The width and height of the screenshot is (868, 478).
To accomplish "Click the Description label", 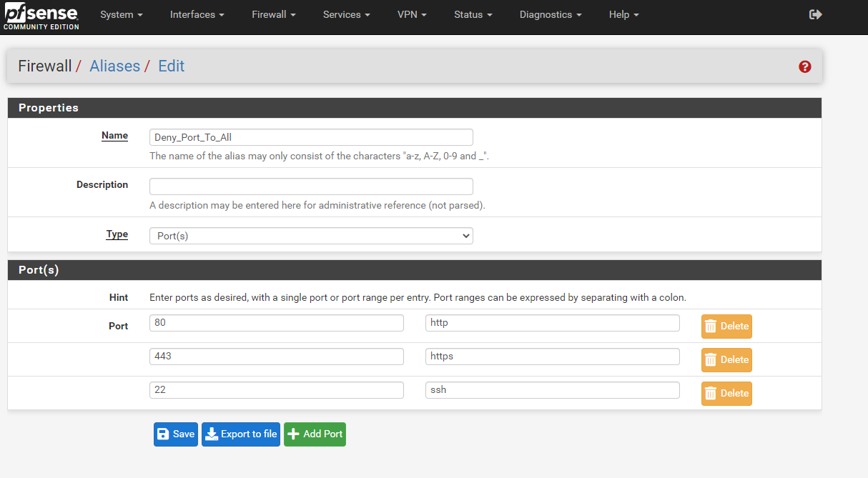I will [102, 185].
